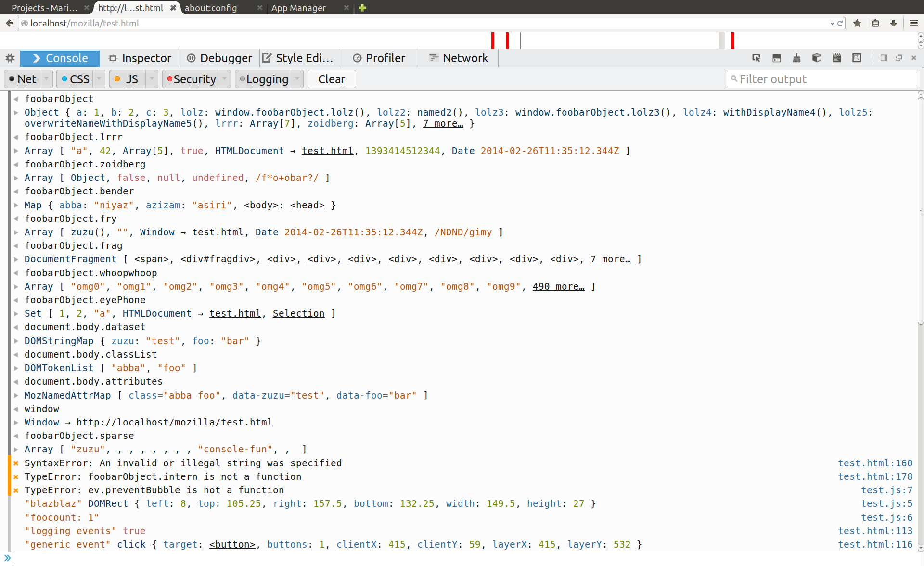Click the paint flashing brush icon
Image resolution: width=924 pixels, height=566 pixels.
(x=796, y=58)
